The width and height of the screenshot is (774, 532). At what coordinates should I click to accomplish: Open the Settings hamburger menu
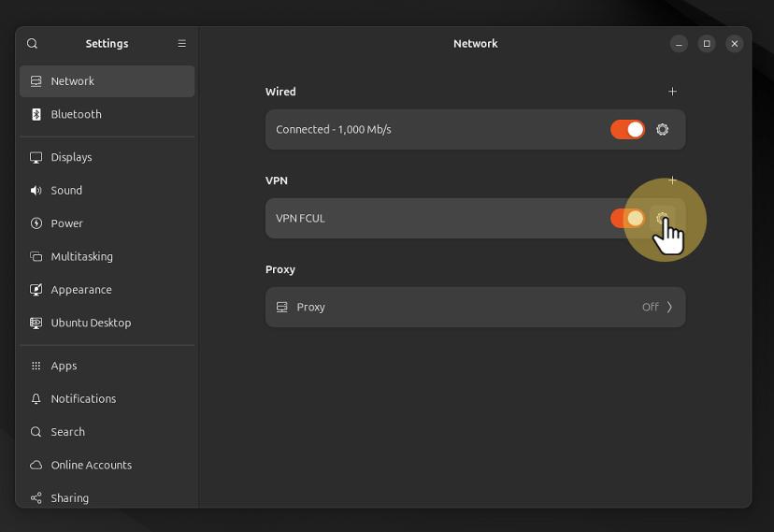coord(181,44)
